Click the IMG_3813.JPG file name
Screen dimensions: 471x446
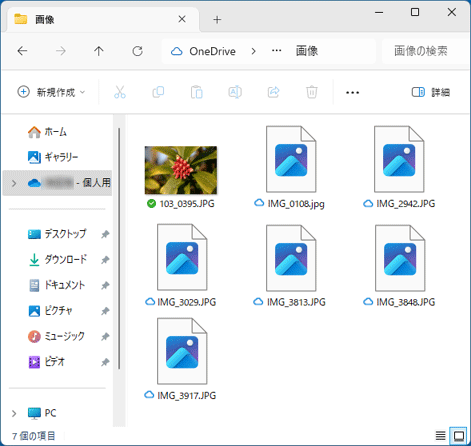(296, 302)
